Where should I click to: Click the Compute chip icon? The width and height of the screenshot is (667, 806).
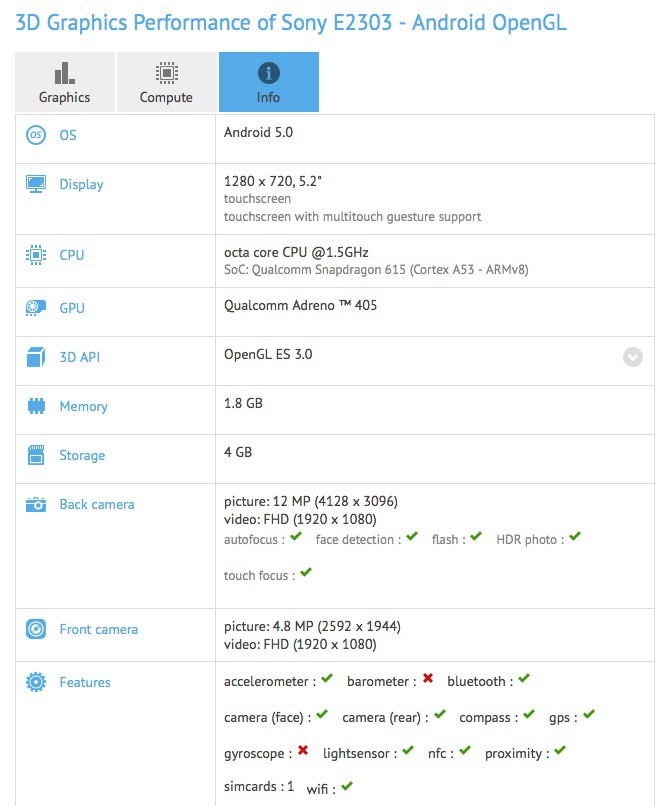click(166, 73)
